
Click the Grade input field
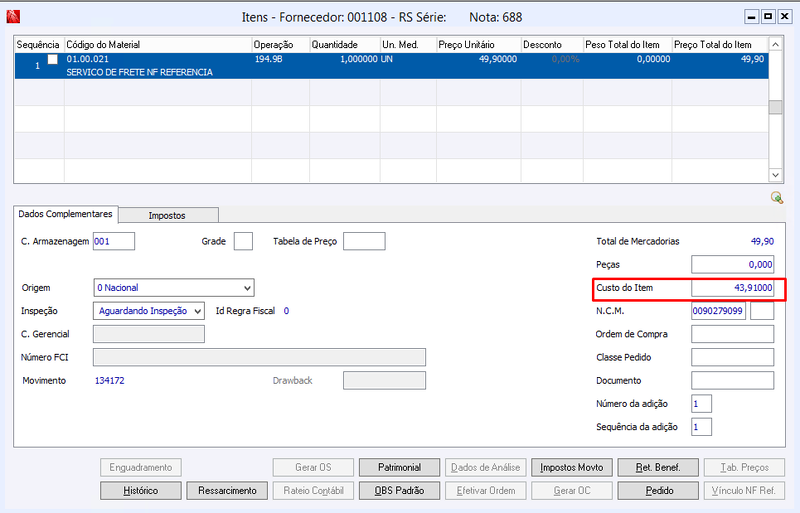click(243, 241)
